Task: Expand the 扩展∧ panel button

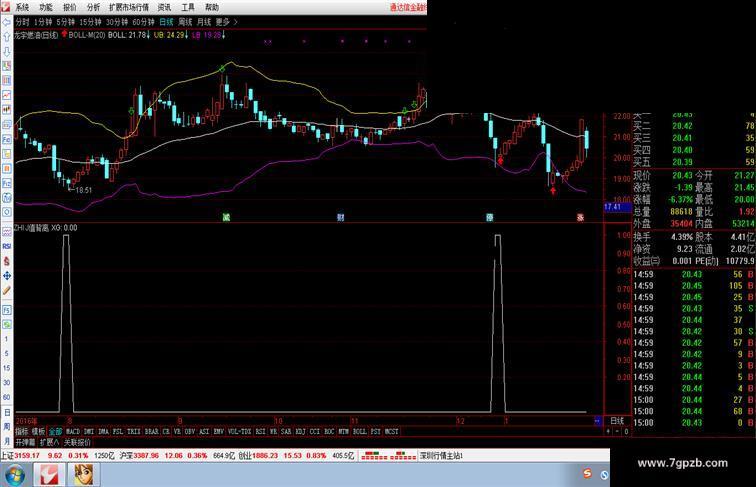Action: [49, 442]
